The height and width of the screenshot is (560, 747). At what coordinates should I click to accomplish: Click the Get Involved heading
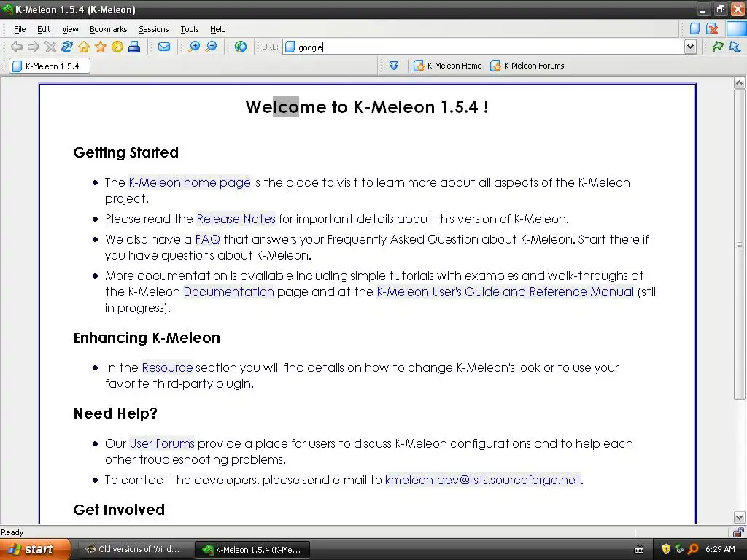click(119, 510)
